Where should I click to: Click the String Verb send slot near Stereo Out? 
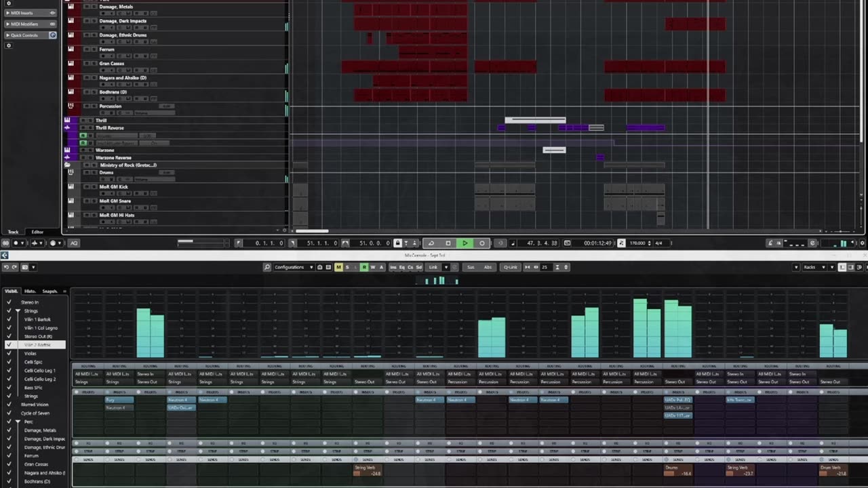click(368, 470)
